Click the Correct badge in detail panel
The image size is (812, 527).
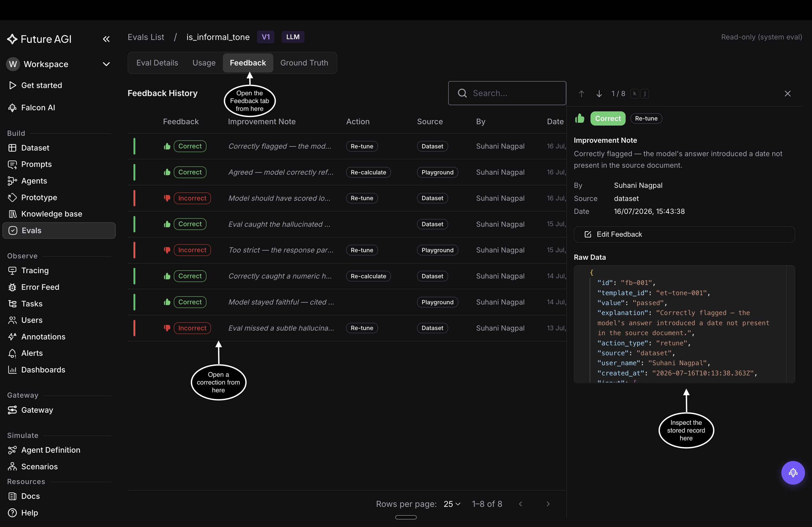pos(608,119)
